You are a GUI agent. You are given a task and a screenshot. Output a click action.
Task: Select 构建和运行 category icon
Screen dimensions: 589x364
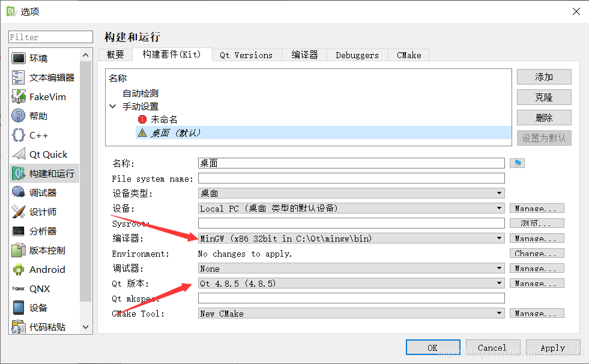point(19,173)
